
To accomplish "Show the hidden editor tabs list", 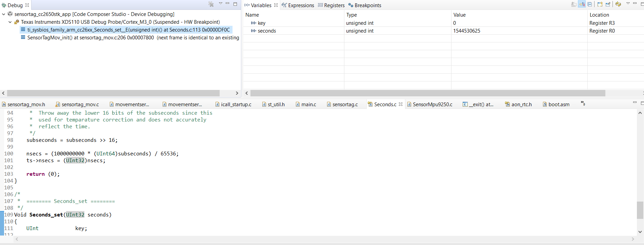I will 583,103.
